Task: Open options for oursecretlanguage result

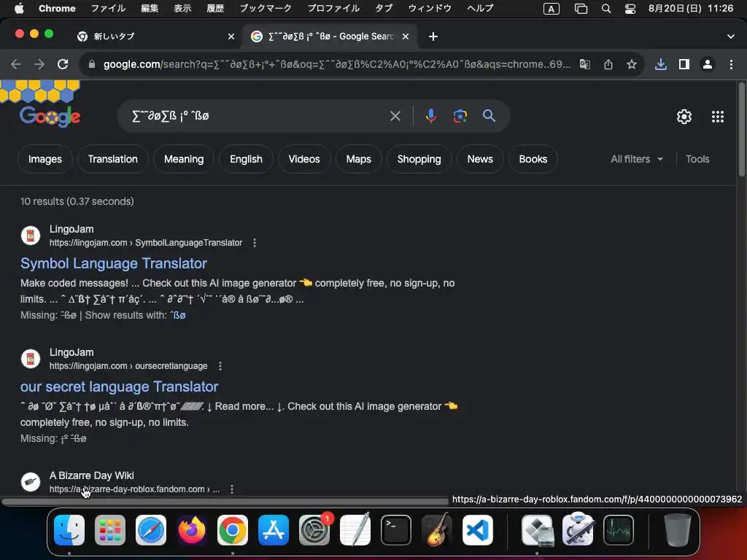Action: click(x=220, y=366)
